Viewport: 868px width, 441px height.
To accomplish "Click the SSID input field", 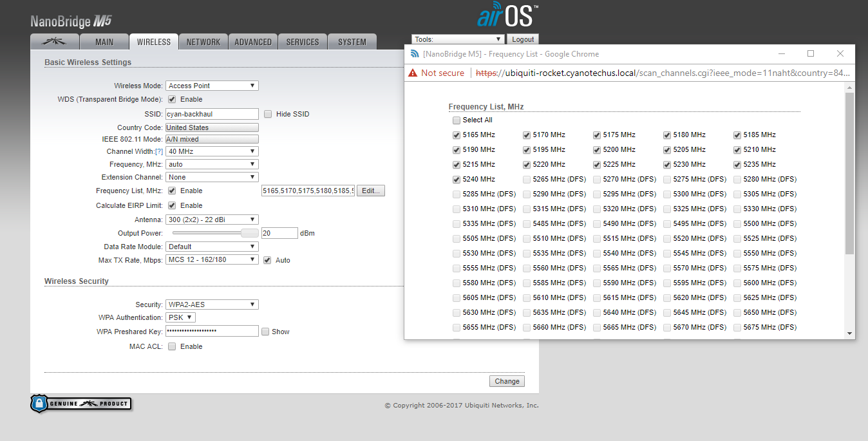I will pos(212,114).
